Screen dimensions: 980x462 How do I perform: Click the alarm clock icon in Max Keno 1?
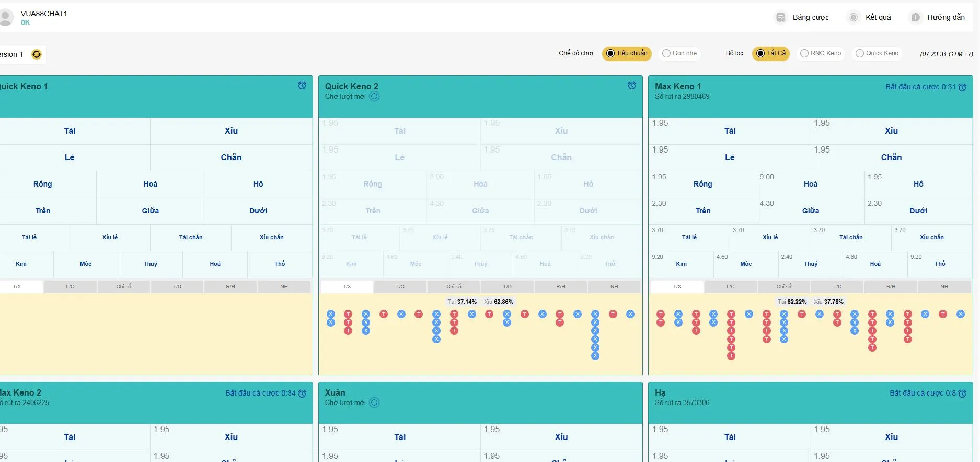(x=962, y=87)
